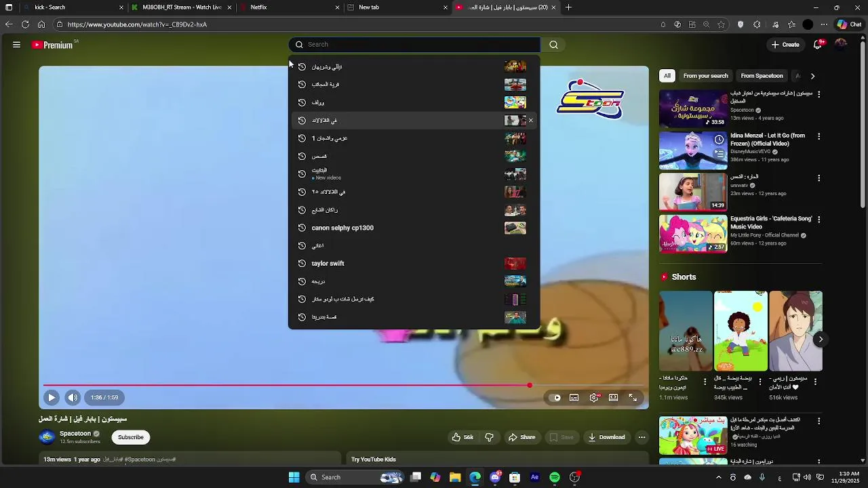Go back in browser history
Image resolution: width=868 pixels, height=488 pixels.
click(x=9, y=24)
